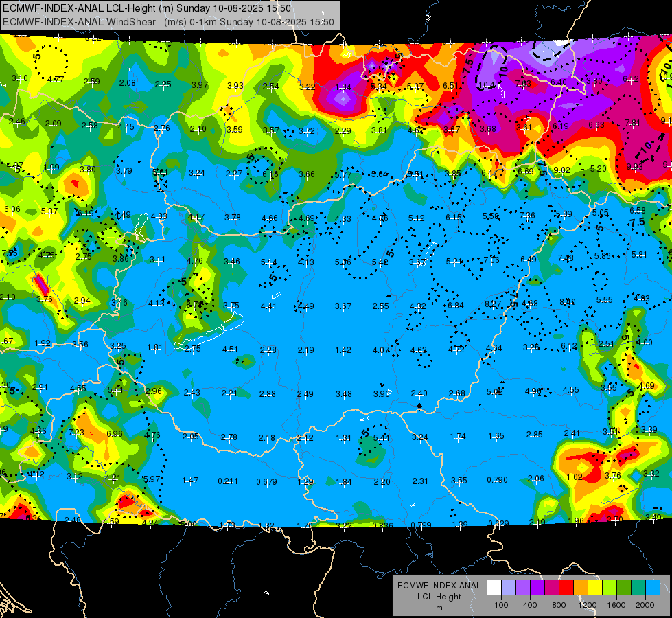Image resolution: width=672 pixels, height=618 pixels.
Task: Click the map value '5.20'
Action: [x=599, y=169]
